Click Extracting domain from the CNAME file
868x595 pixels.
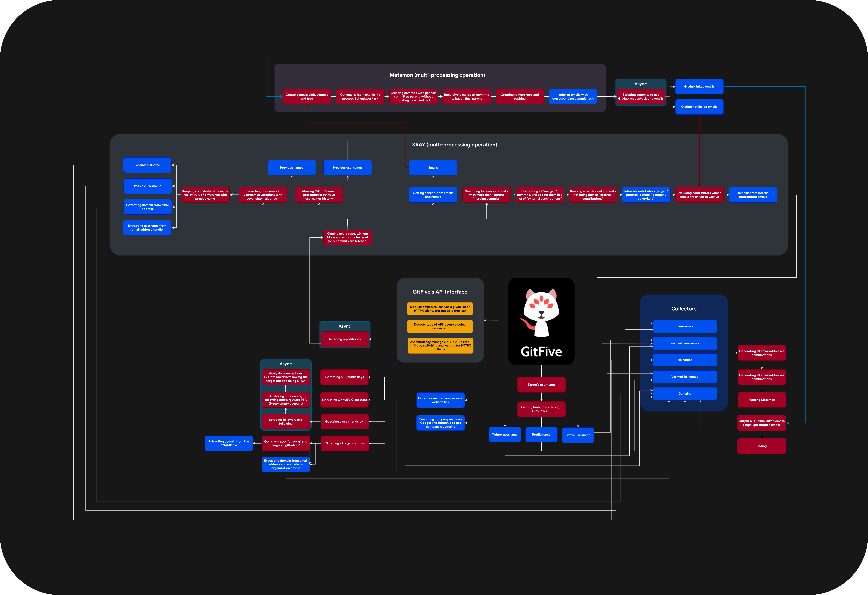(x=229, y=443)
